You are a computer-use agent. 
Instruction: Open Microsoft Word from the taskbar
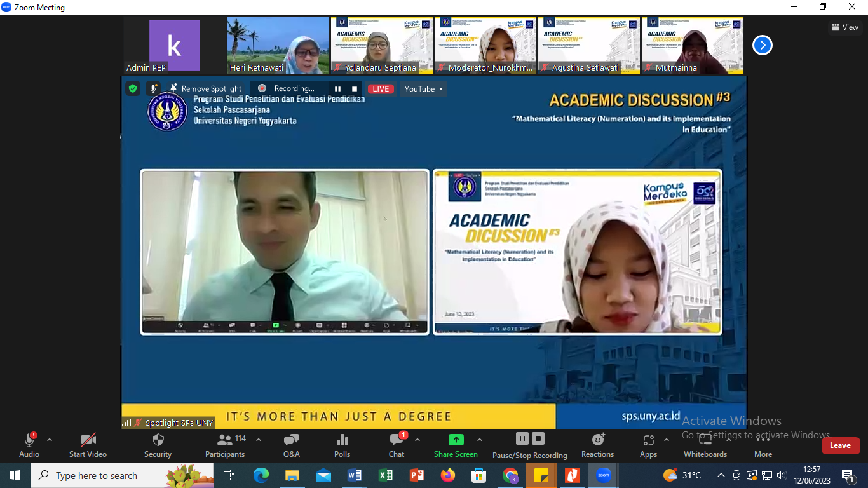tap(355, 475)
